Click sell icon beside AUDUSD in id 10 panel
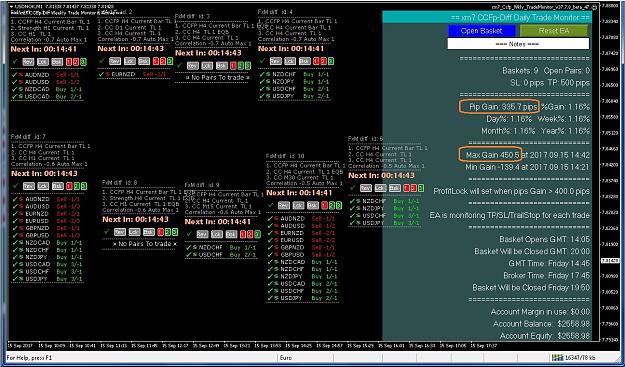Image resolution: width=625 pixels, height=367 pixels. (276, 226)
